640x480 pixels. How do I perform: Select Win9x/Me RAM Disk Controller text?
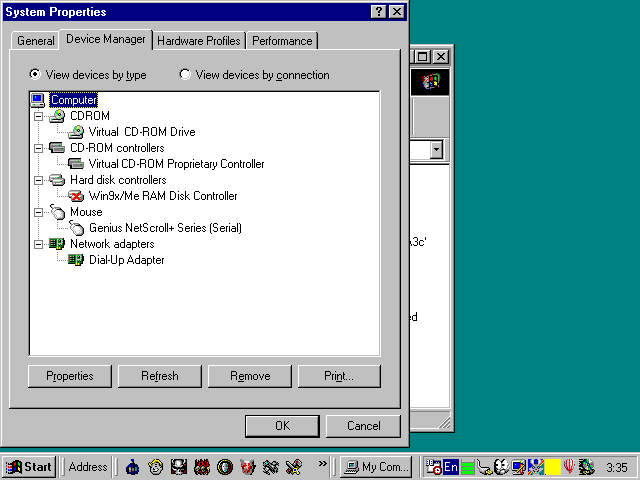pyautogui.click(x=163, y=196)
